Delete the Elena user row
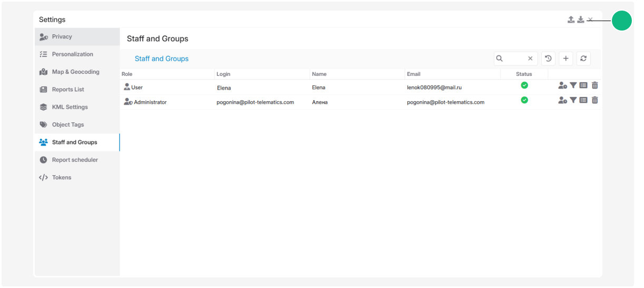Image resolution: width=644 pixels, height=288 pixels. tap(594, 85)
